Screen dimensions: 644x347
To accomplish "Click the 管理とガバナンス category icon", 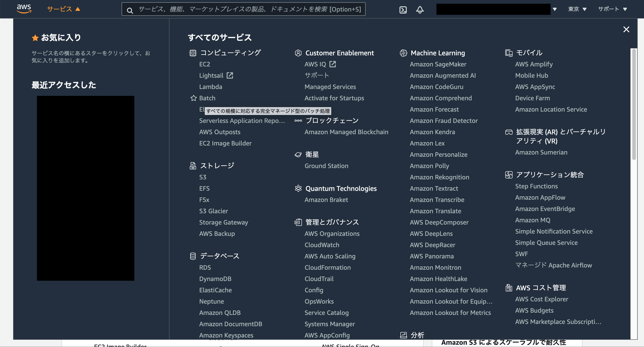I will click(298, 222).
